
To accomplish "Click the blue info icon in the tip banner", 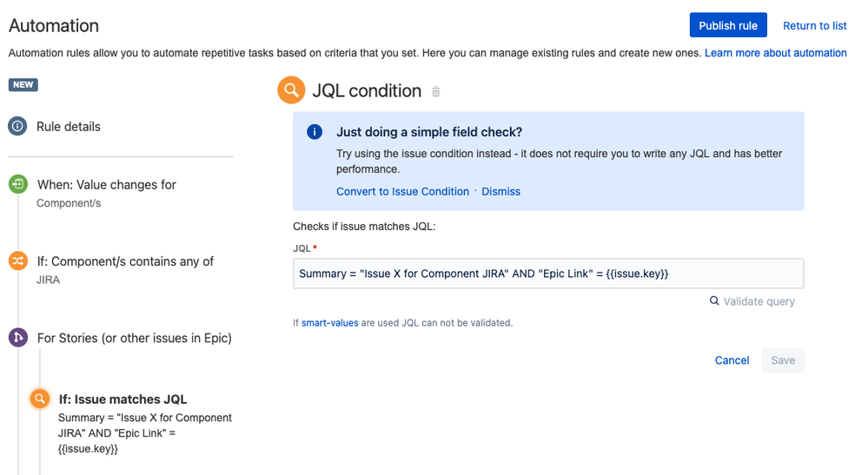I will click(315, 133).
